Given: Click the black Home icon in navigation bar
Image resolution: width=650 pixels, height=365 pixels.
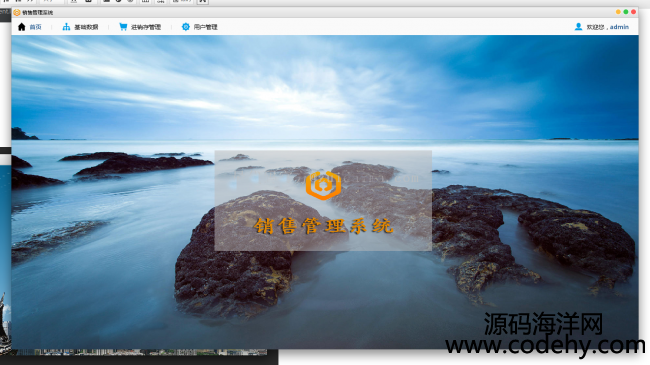Looking at the screenshot, I should (x=22, y=27).
